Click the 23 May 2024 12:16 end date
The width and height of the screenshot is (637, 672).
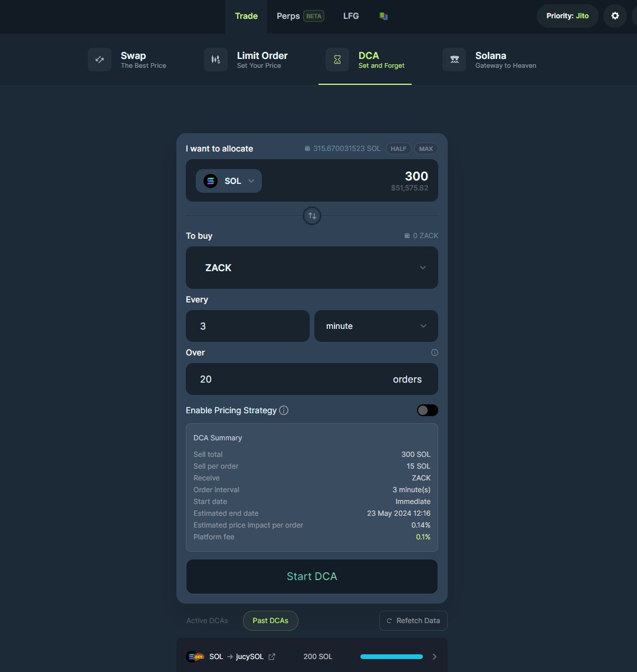(x=399, y=513)
